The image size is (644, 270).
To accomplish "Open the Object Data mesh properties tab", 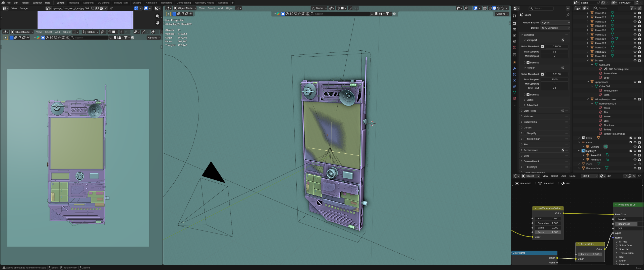I will pyautogui.click(x=514, y=92).
